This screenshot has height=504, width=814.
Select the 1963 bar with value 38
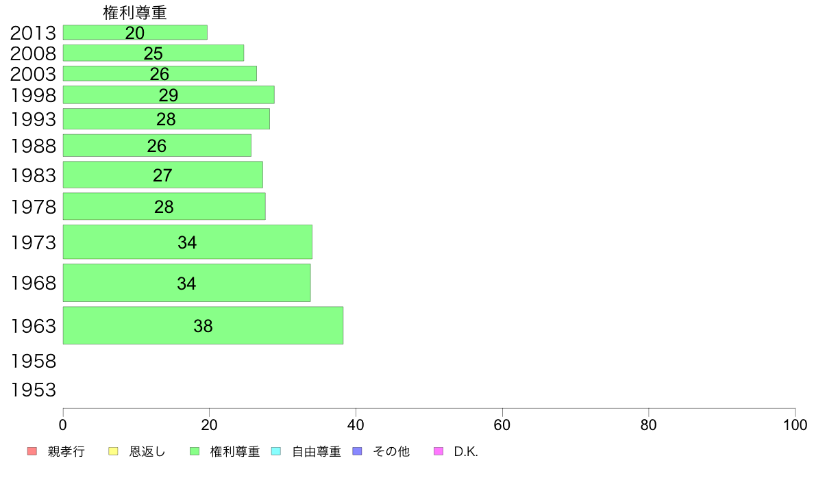point(203,325)
